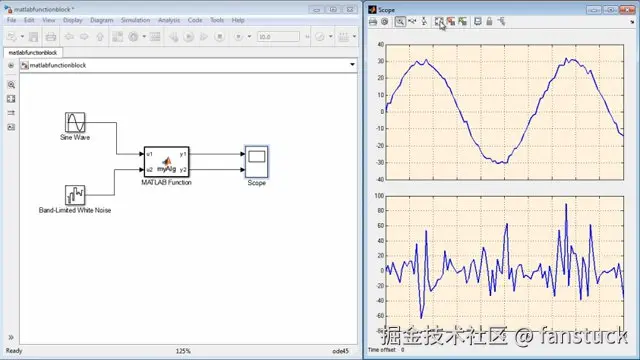Click the Step Forward button
Viewport: 640px width, 360px height.
point(204,37)
